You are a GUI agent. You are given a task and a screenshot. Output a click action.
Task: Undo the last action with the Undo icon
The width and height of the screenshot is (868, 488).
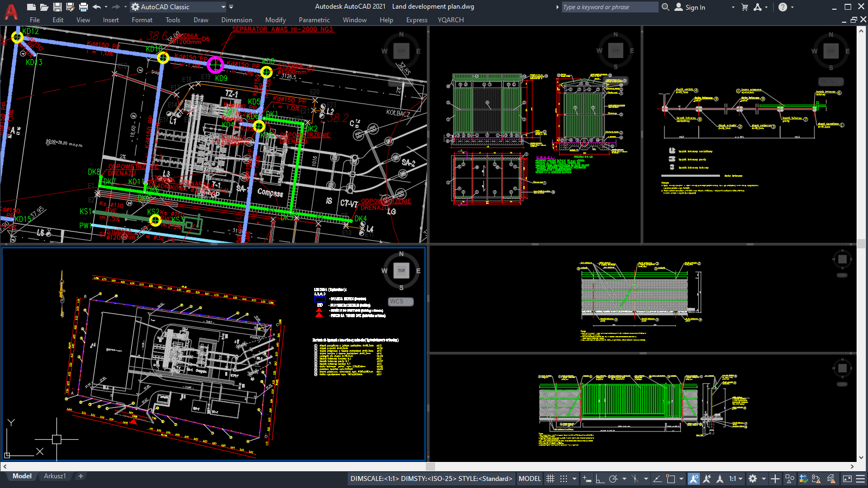coord(96,7)
